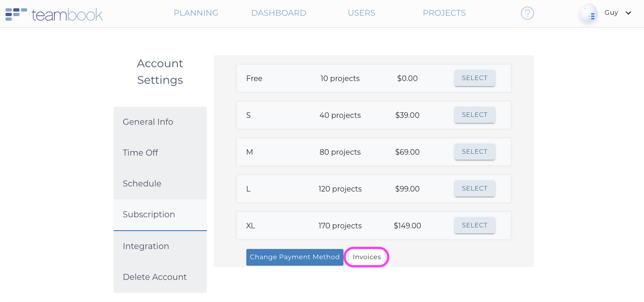
Task: Select the Free plan
Action: [474, 78]
